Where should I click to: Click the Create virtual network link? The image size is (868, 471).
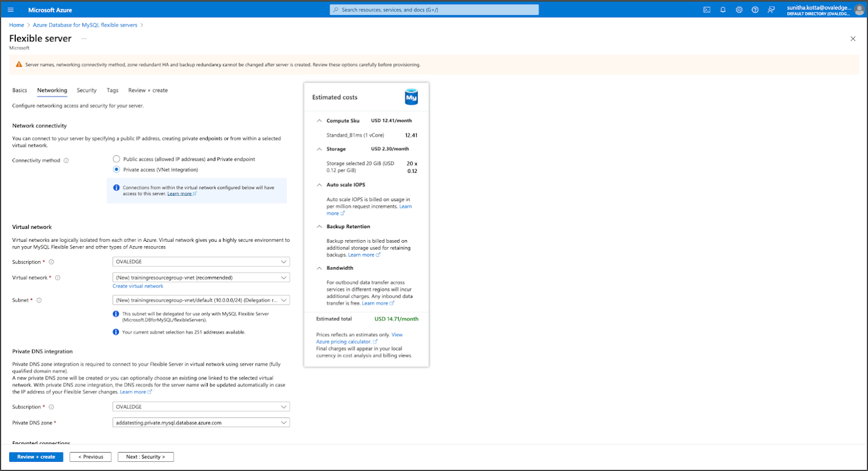point(138,286)
